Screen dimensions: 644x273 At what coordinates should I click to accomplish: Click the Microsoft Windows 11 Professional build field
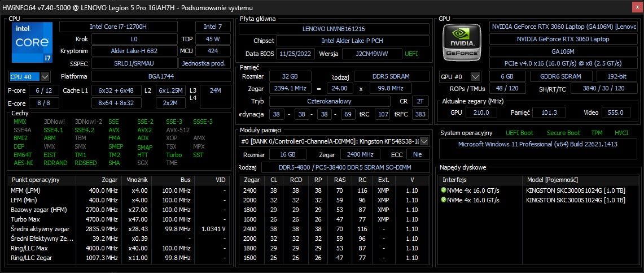[538, 149]
